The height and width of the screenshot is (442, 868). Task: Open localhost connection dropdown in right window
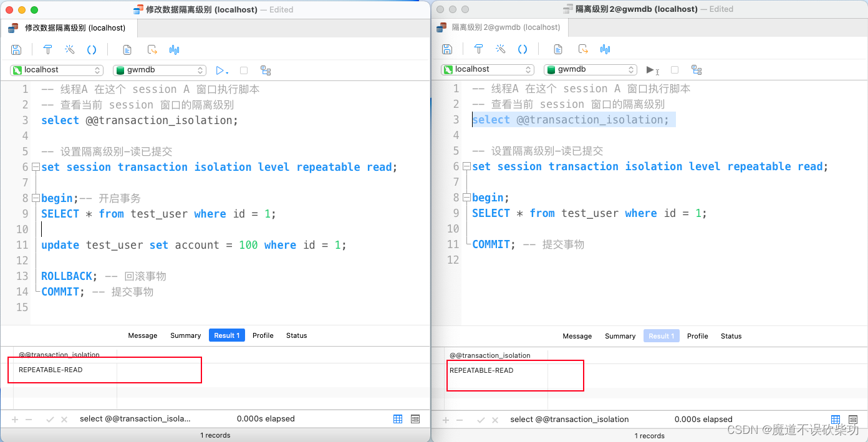tap(488, 70)
